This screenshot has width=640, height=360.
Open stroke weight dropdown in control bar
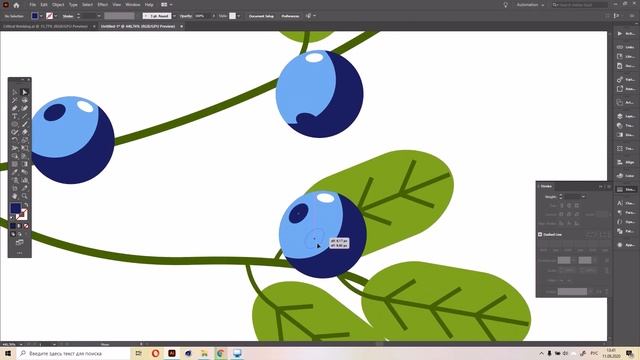(x=99, y=16)
